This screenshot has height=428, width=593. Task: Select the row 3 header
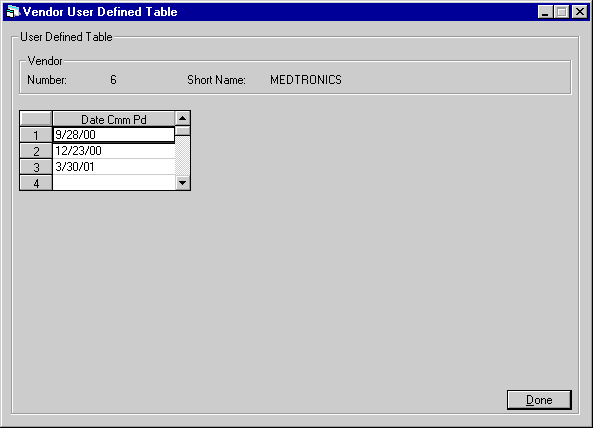tap(36, 167)
